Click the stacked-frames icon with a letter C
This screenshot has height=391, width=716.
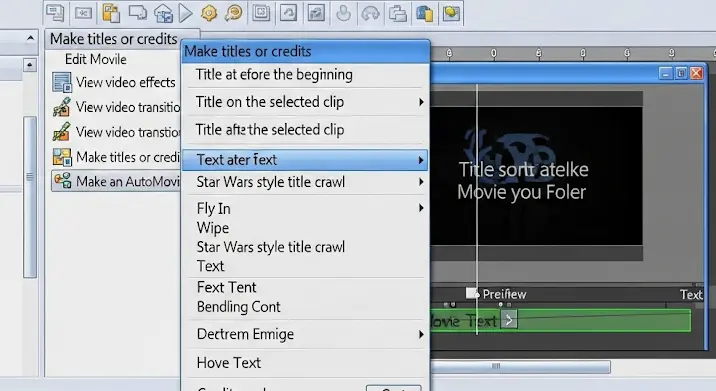click(x=261, y=13)
